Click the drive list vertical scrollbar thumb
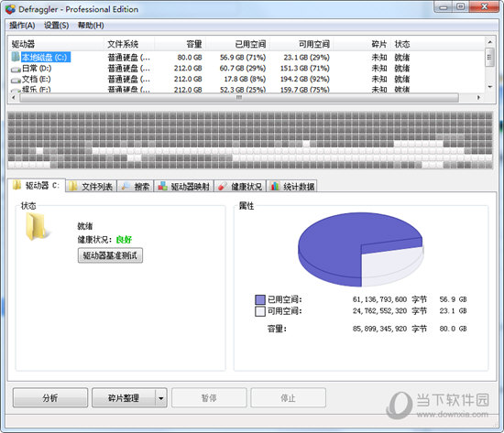Viewport: 504px width, 433px height. click(490, 58)
